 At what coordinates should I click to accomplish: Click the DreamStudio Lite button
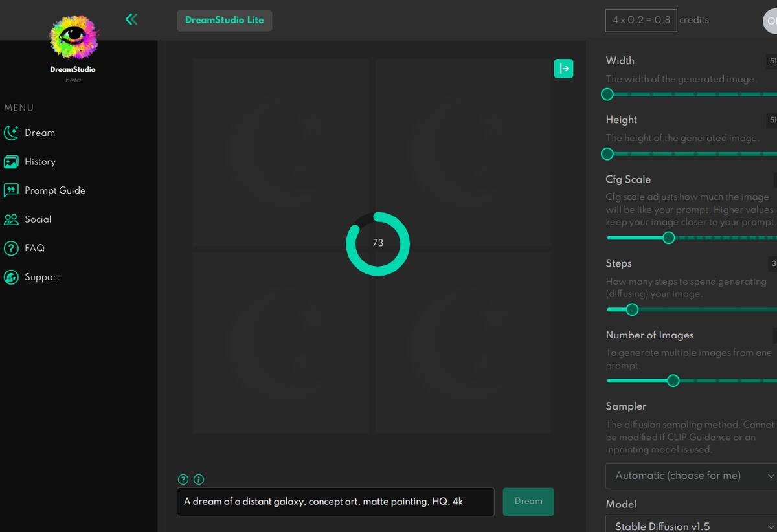(225, 20)
